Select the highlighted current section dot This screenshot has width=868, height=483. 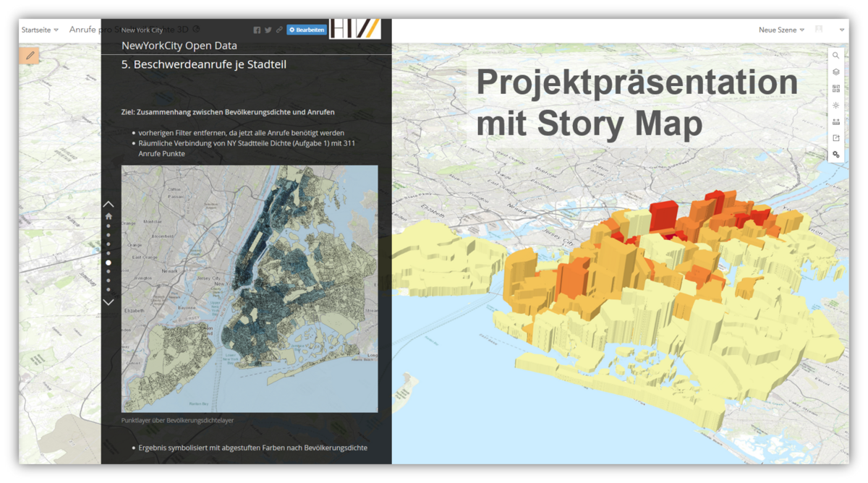coord(109,262)
